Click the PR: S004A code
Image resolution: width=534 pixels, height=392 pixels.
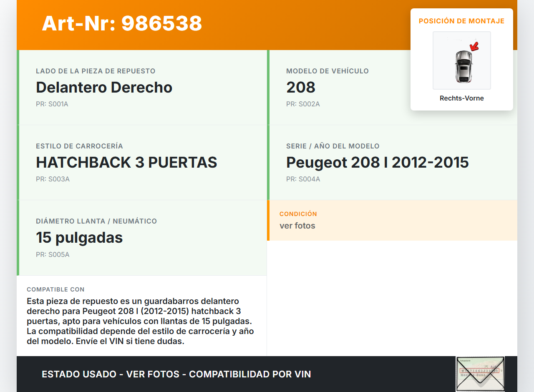303,179
